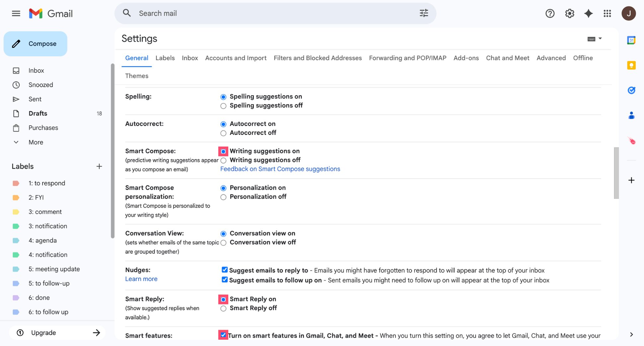The height and width of the screenshot is (346, 644).
Task: Open the Google apps grid
Action: pyautogui.click(x=608, y=13)
